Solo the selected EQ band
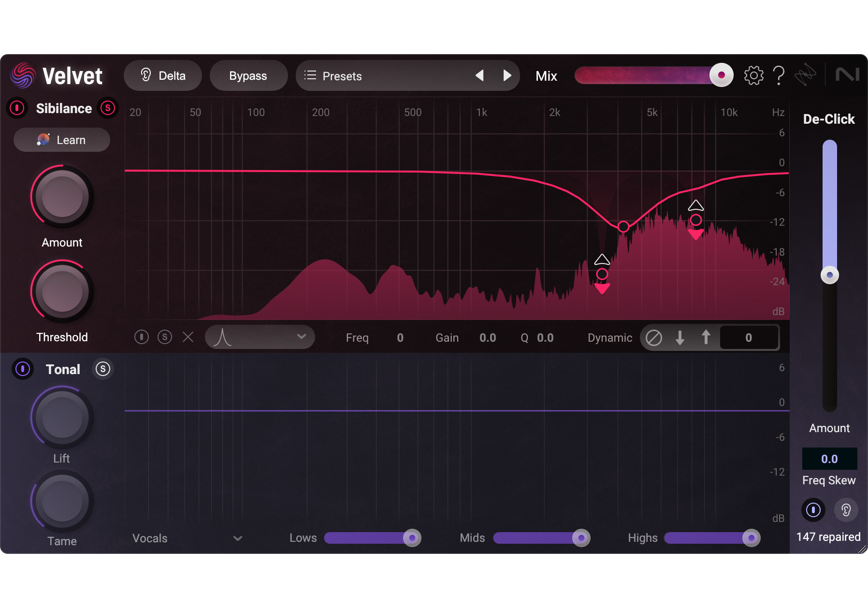 tap(165, 337)
